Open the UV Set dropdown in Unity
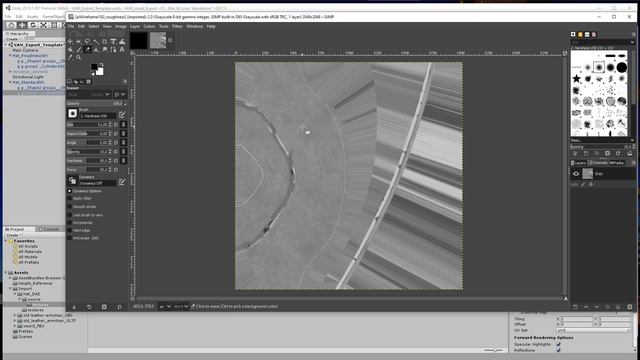Image resolution: width=640 pixels, height=360 pixels. (593, 330)
